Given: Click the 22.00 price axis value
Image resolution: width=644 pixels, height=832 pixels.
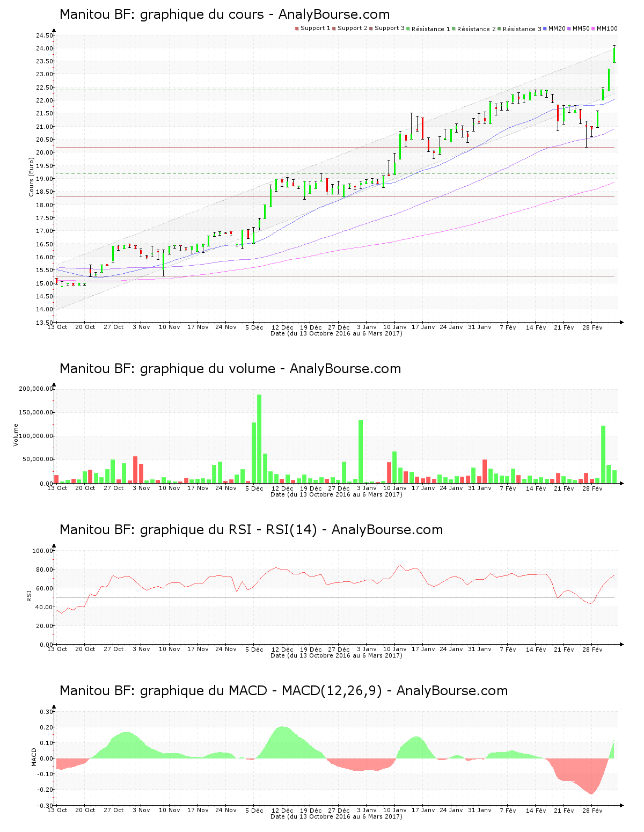Looking at the screenshot, I should pos(45,100).
